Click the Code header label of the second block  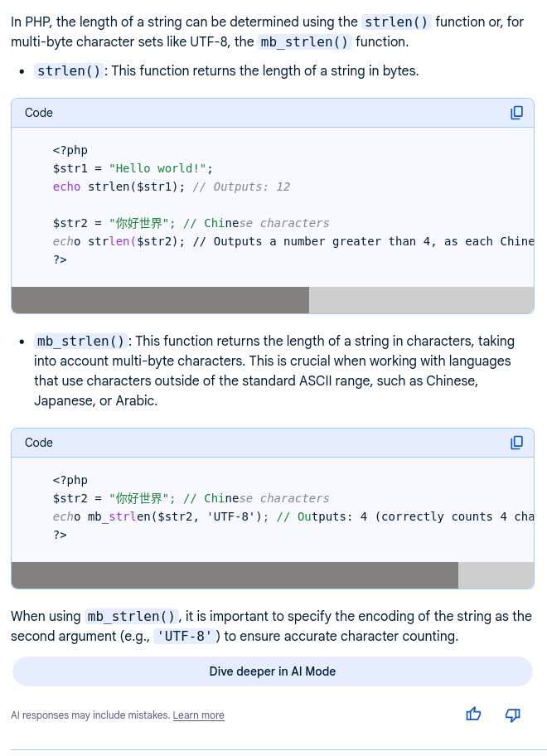39,443
